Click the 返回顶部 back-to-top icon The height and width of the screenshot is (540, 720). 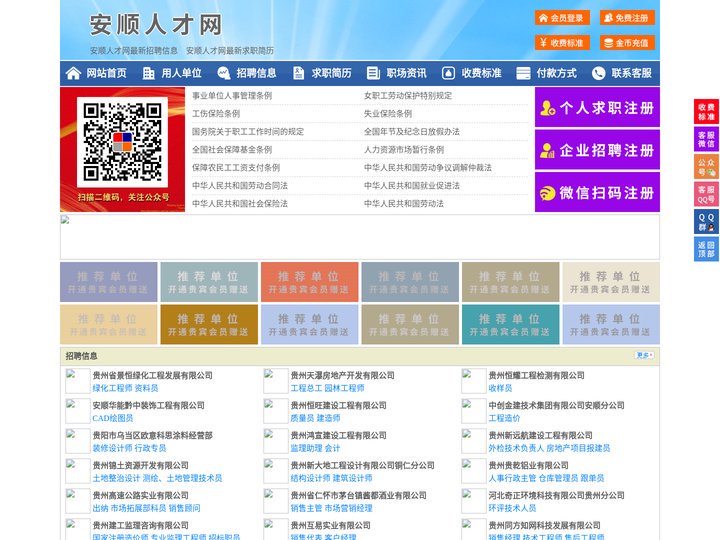click(706, 249)
